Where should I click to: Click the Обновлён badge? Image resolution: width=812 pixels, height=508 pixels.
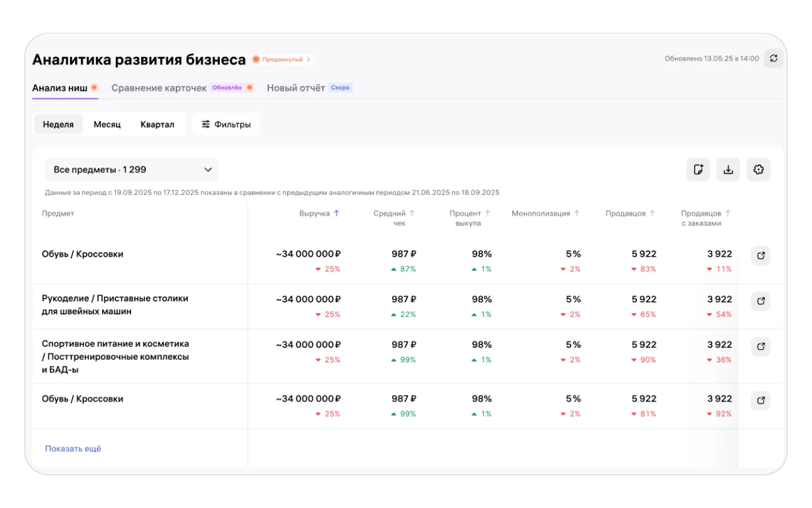[x=227, y=88]
